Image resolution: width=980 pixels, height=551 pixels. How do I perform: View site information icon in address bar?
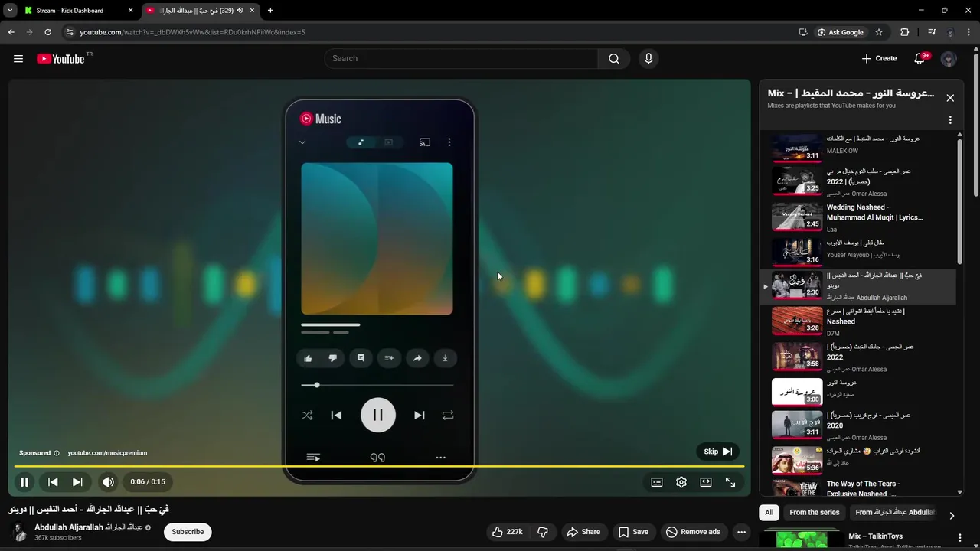[70, 32]
